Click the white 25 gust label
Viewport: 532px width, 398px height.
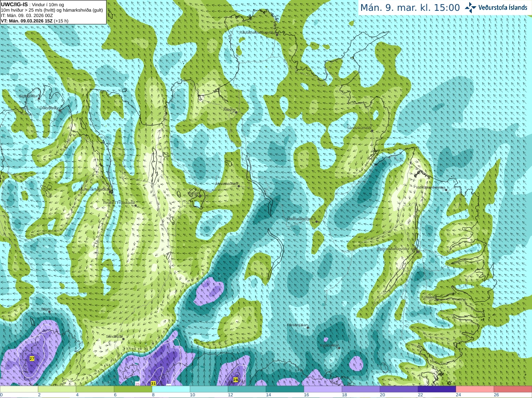click(138, 384)
